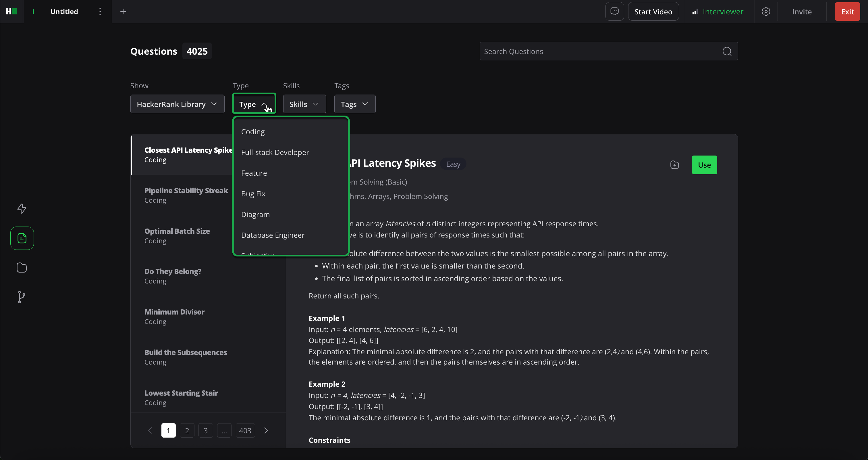Select Database Engineer type option

[273, 235]
